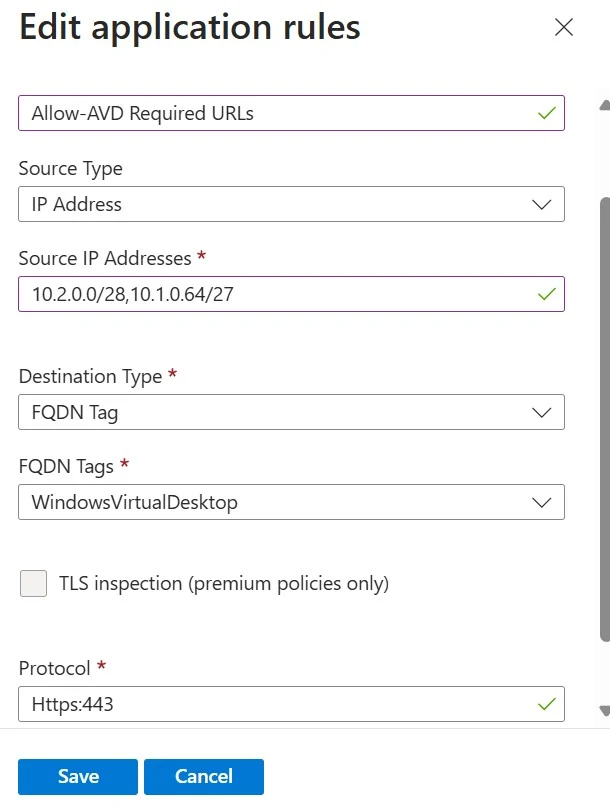The height and width of the screenshot is (807, 610).
Task: Click the FQDN Tags chevron arrow
Action: click(542, 502)
